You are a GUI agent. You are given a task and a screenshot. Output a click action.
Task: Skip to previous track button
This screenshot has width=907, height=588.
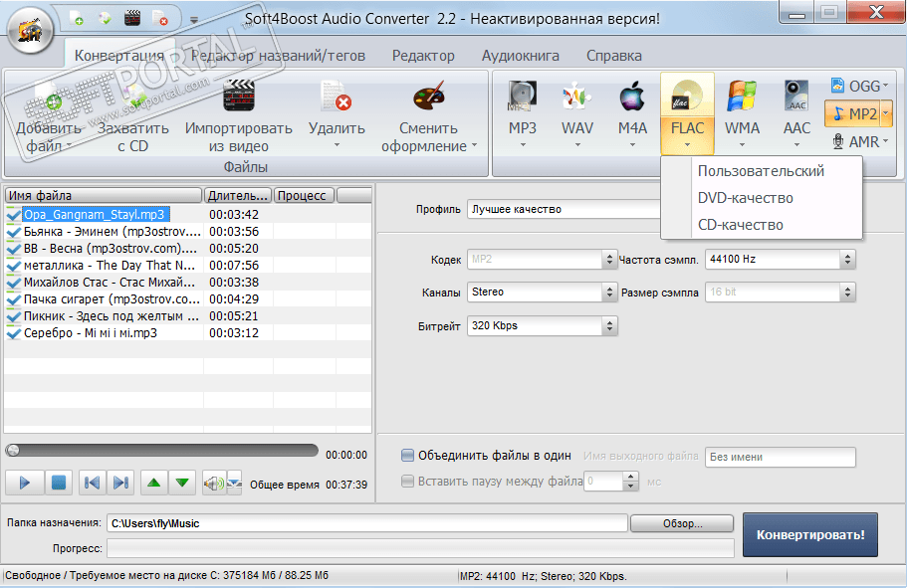(x=92, y=483)
